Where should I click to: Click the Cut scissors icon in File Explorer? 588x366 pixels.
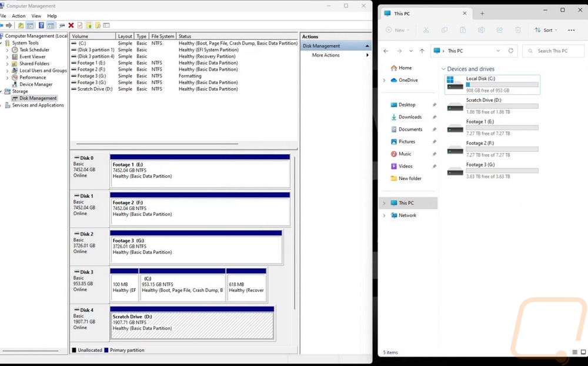(x=426, y=30)
